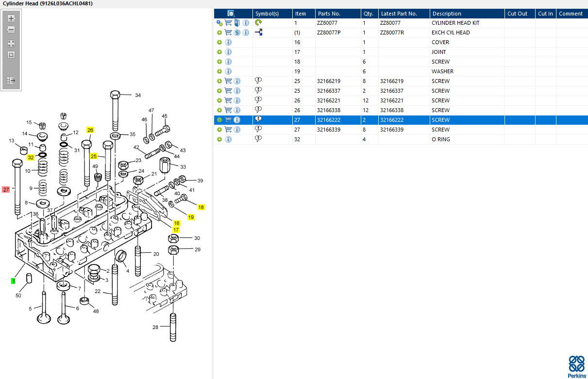The height and width of the screenshot is (379, 588).
Task: Open book icon for CYLINDER HEAD KIT
Action: coord(237,23)
